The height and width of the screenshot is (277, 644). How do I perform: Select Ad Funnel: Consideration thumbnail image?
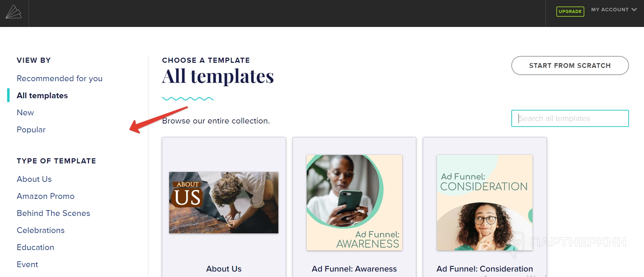click(485, 203)
